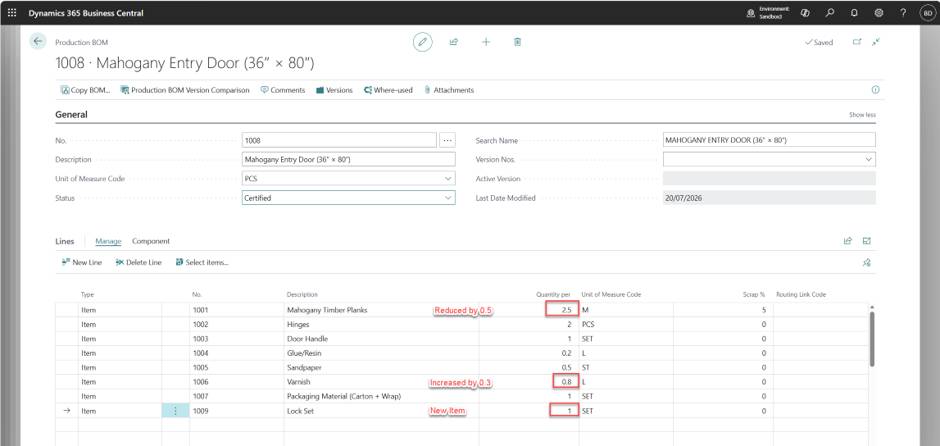Open the BD user account avatar
This screenshot has height=446, width=940.
tap(927, 13)
